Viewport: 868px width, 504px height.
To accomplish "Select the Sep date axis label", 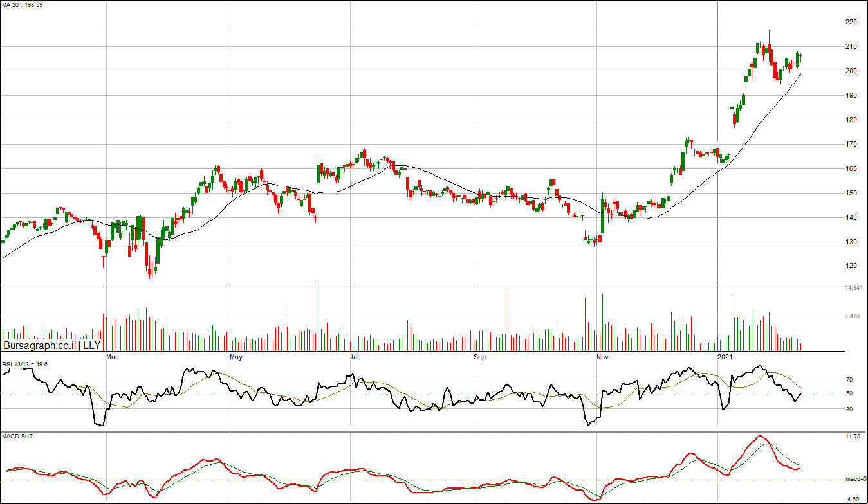I will (481, 355).
